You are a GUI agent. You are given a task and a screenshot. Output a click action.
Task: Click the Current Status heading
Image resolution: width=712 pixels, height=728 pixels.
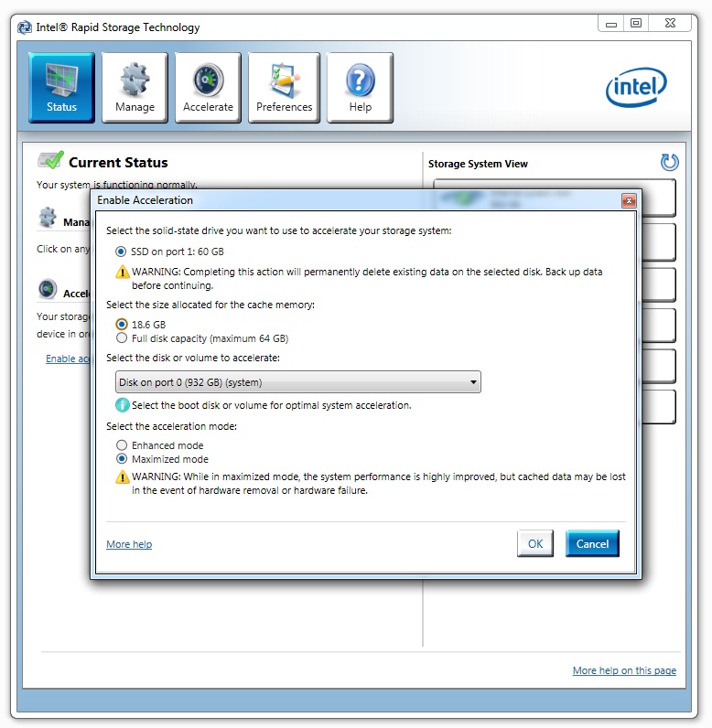(x=118, y=163)
